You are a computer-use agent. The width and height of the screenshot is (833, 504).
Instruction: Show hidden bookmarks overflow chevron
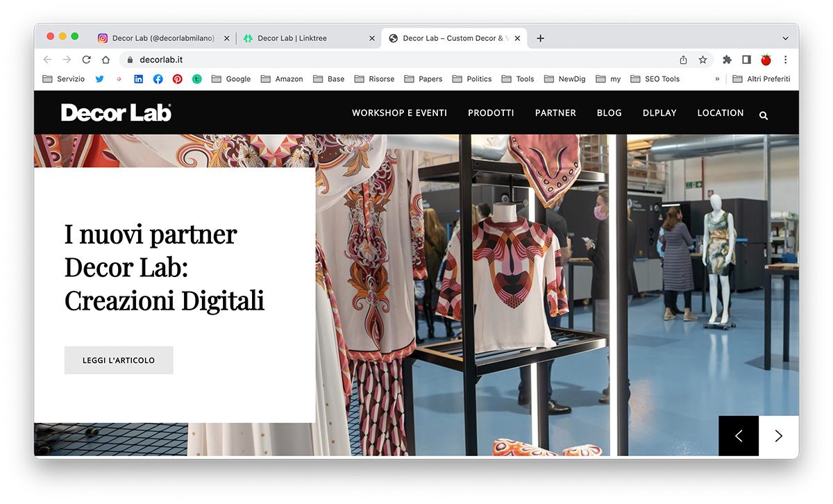717,79
